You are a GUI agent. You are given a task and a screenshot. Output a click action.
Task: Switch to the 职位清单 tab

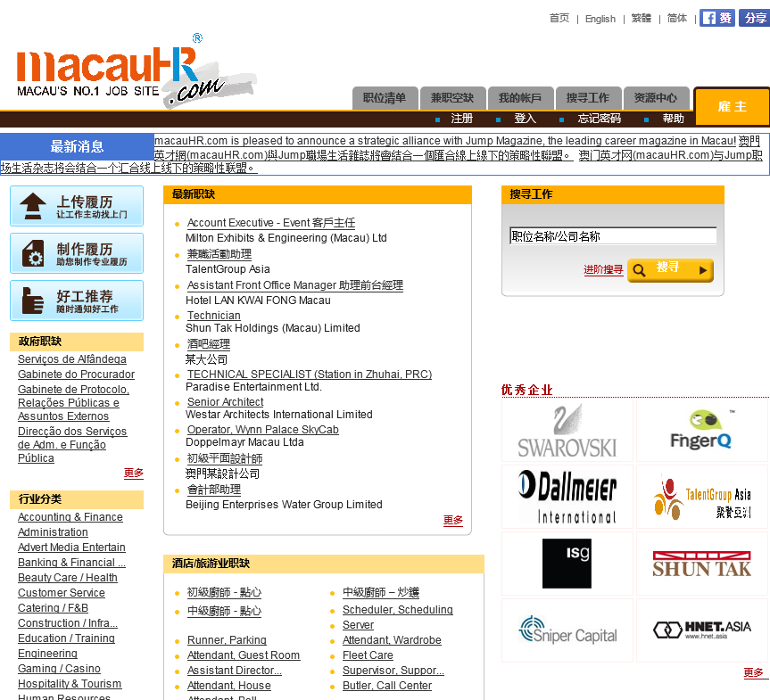tap(385, 98)
